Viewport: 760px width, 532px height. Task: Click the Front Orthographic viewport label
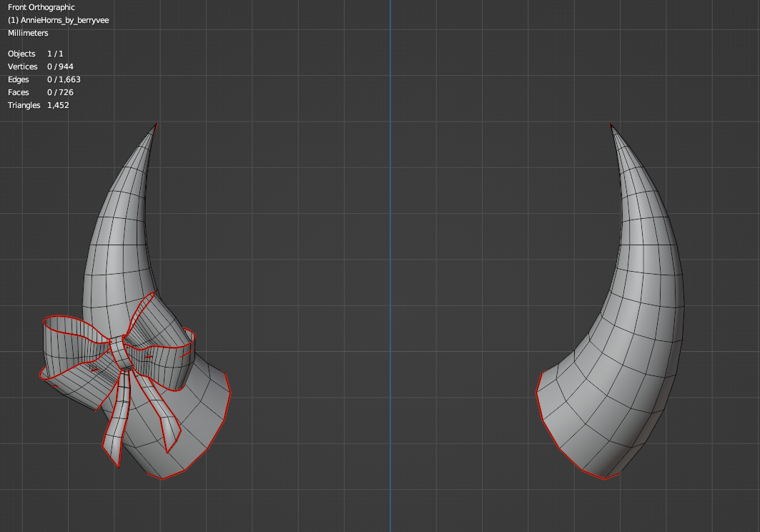coord(41,7)
